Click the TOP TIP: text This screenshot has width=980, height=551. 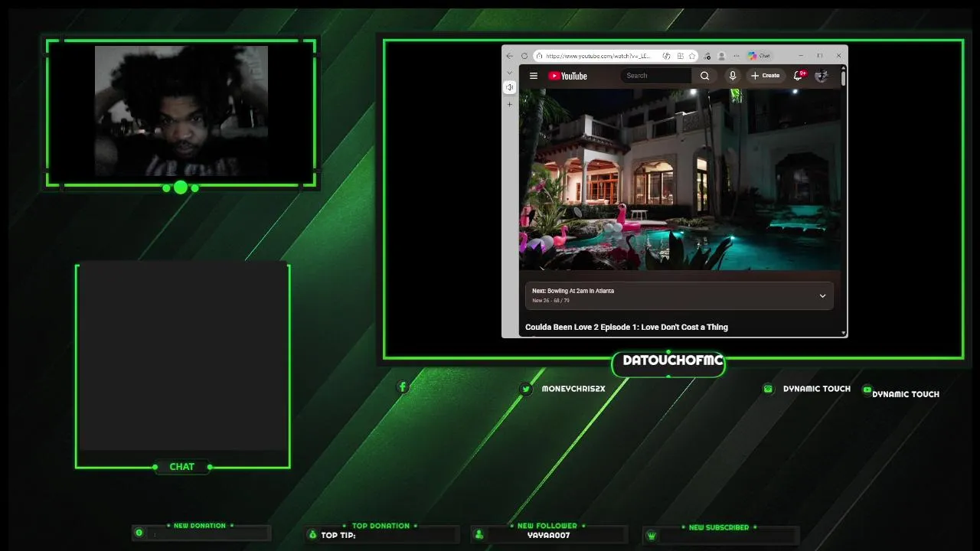tap(338, 535)
